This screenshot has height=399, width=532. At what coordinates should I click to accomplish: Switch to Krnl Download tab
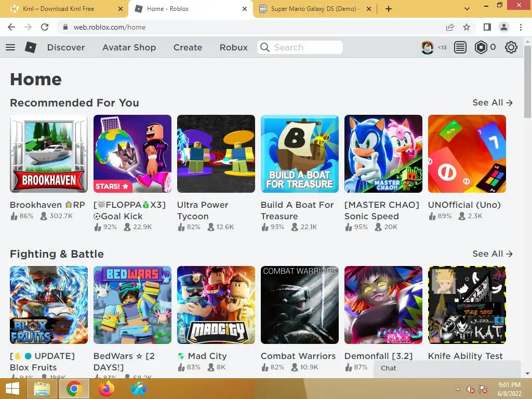pos(58,9)
